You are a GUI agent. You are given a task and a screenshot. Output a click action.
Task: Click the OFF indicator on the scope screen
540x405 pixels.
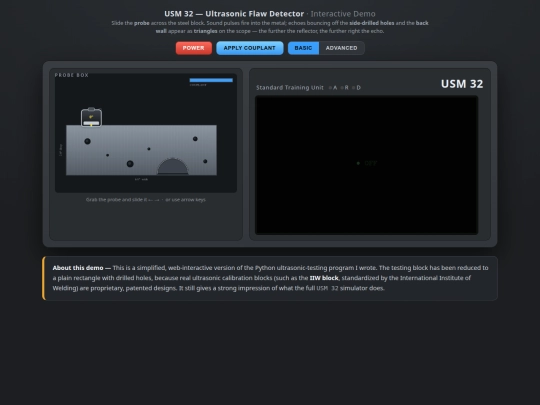point(367,163)
